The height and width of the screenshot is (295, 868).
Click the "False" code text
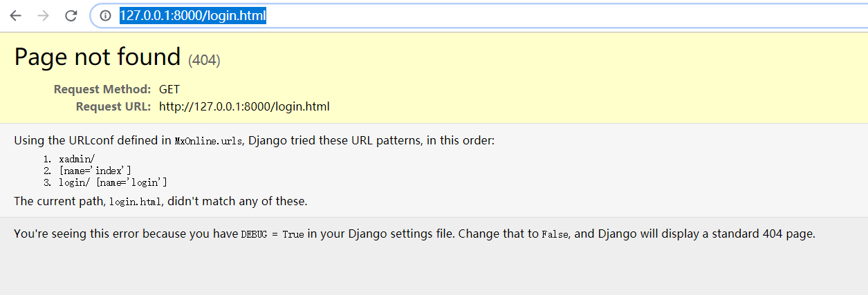tap(554, 234)
